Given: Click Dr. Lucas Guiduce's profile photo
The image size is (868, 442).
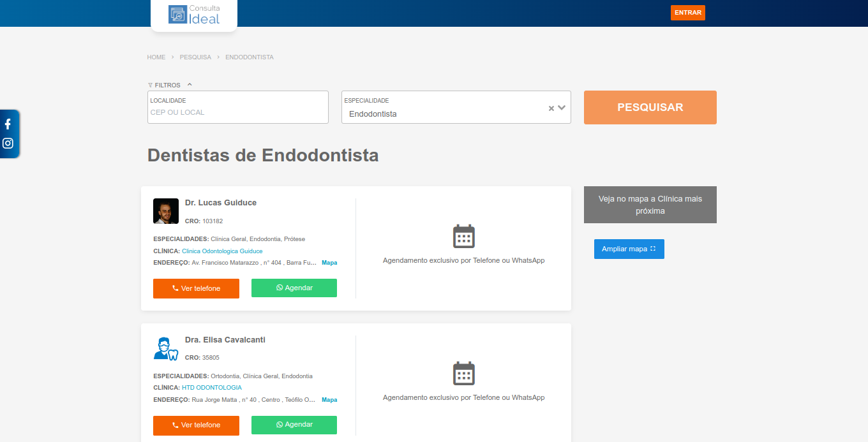Looking at the screenshot, I should pos(166,211).
